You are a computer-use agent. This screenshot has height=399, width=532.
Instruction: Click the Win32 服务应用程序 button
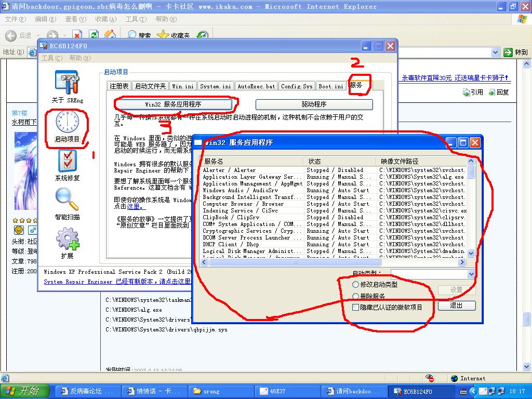click(174, 104)
